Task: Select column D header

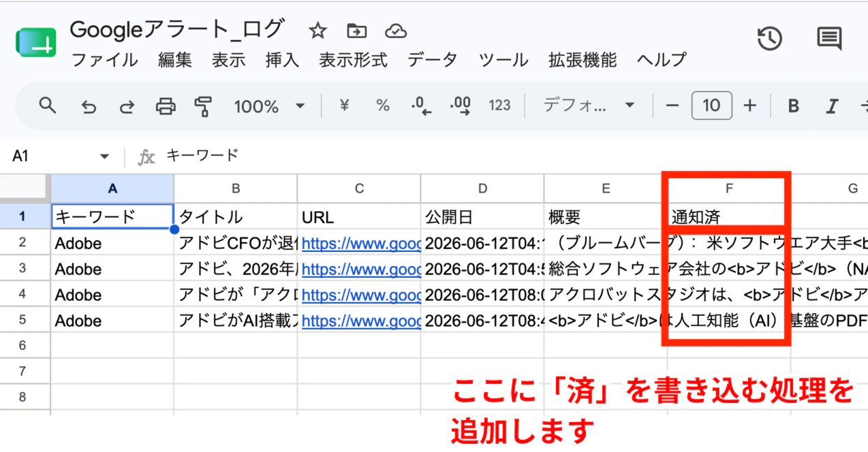Action: 482,189
